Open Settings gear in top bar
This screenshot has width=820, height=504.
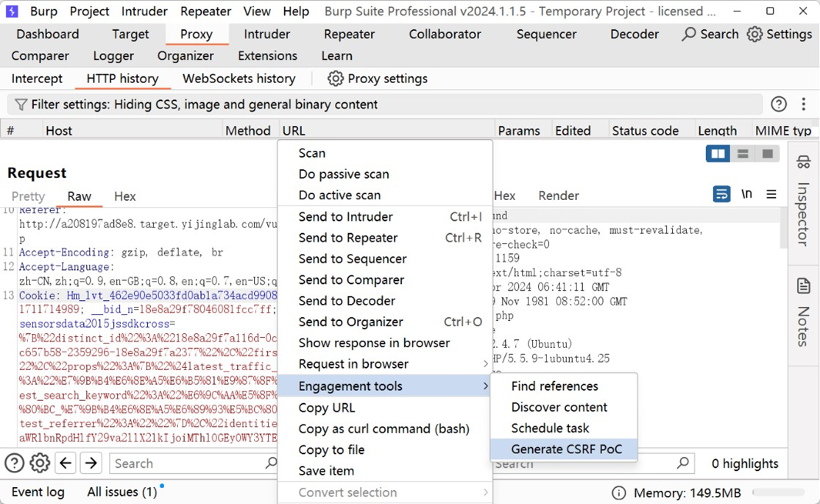click(754, 34)
